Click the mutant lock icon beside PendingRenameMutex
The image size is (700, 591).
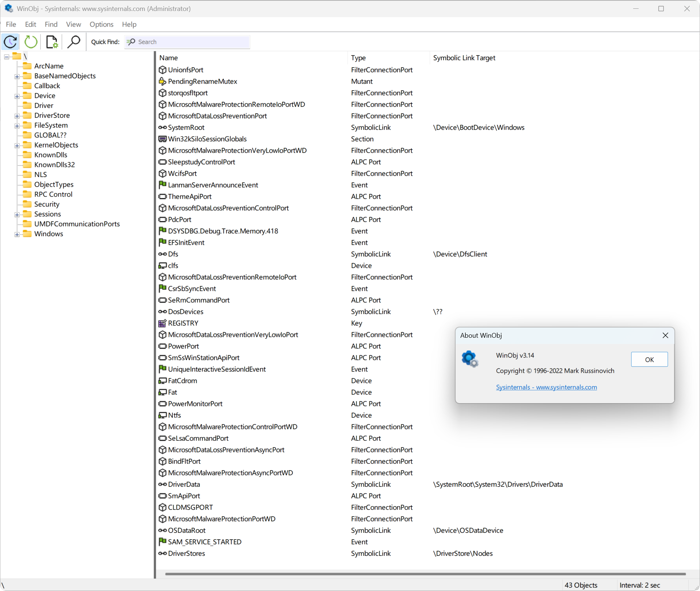coord(163,82)
